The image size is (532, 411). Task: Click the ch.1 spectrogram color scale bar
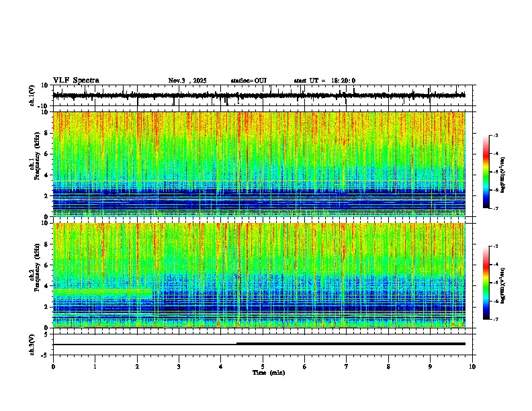(x=486, y=172)
